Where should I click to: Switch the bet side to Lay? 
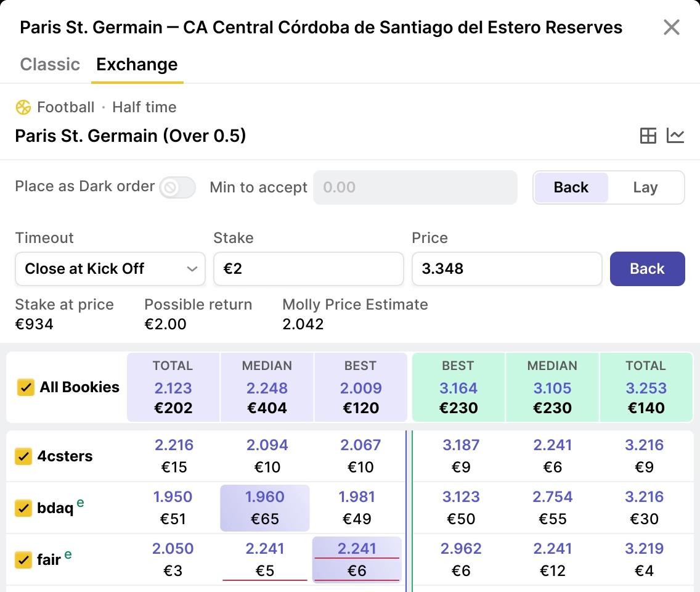tap(645, 187)
